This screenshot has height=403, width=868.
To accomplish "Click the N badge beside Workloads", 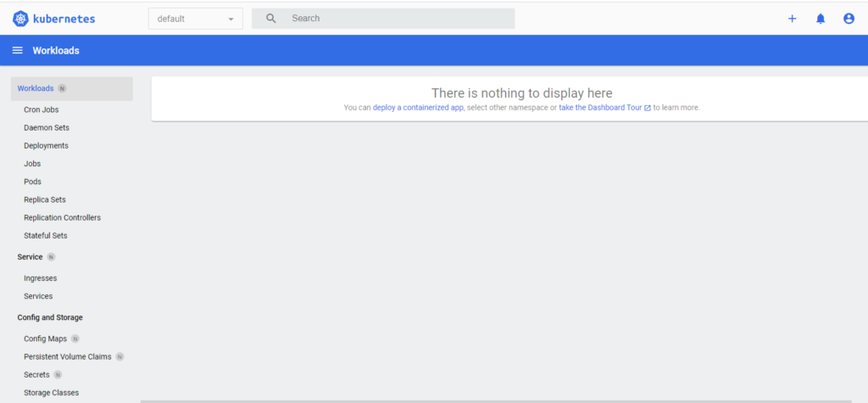I will coord(62,89).
